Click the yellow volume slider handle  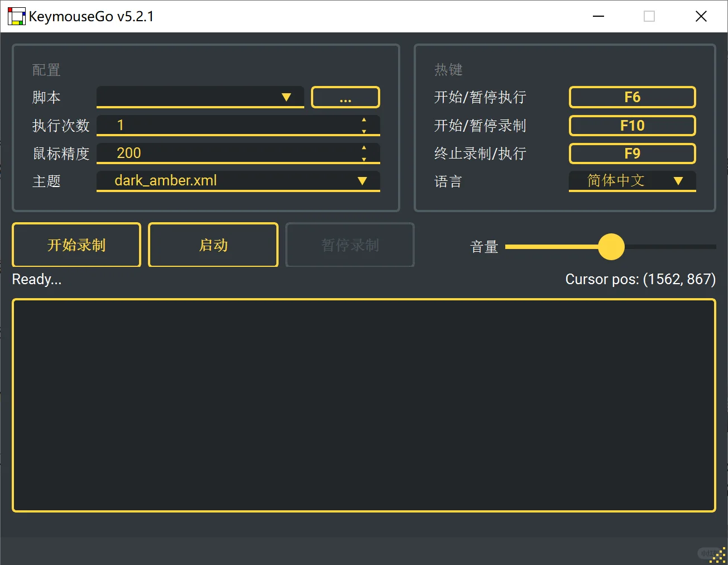[x=611, y=246]
